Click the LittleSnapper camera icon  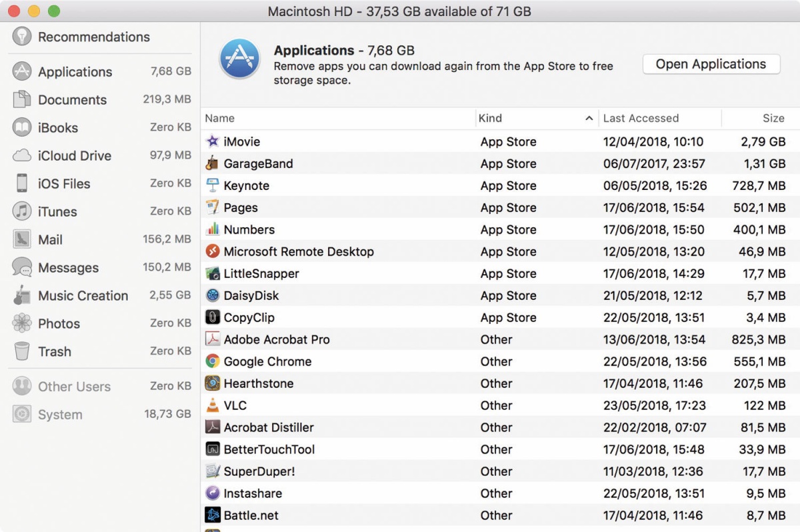pyautogui.click(x=213, y=273)
